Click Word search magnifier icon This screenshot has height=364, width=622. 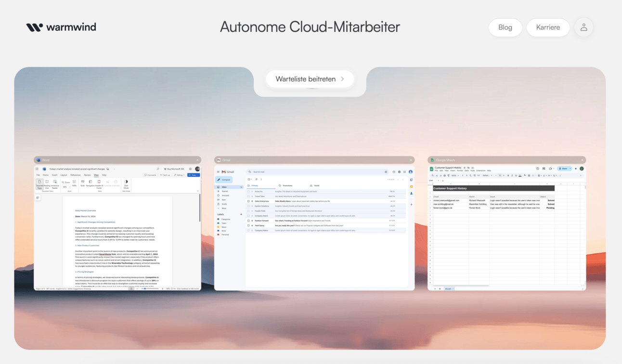coord(157,169)
